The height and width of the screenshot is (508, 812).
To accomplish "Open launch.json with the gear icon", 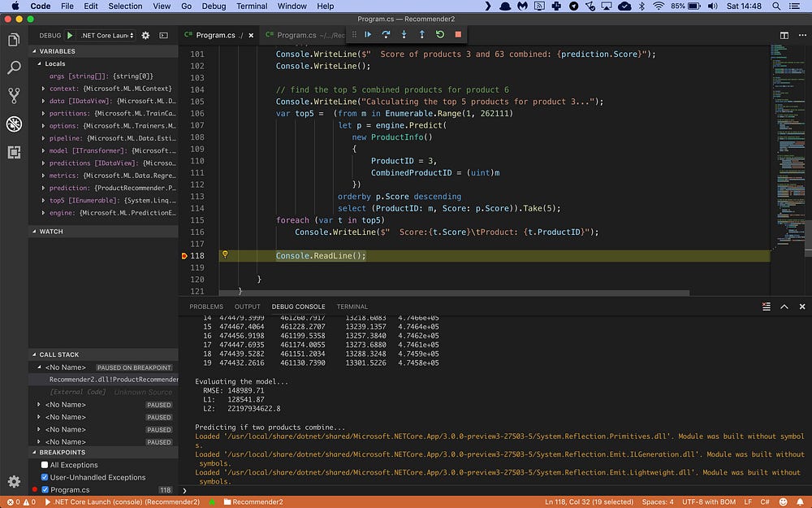I will 145,36.
